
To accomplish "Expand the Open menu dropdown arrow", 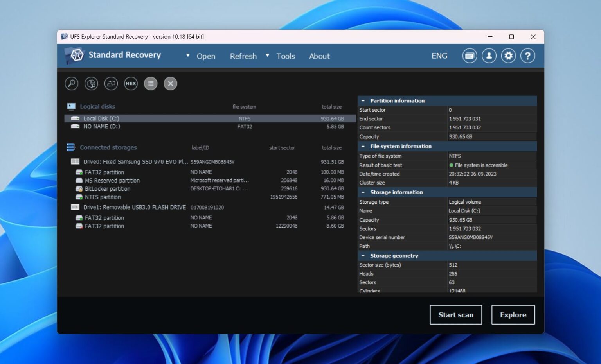I will pos(188,56).
